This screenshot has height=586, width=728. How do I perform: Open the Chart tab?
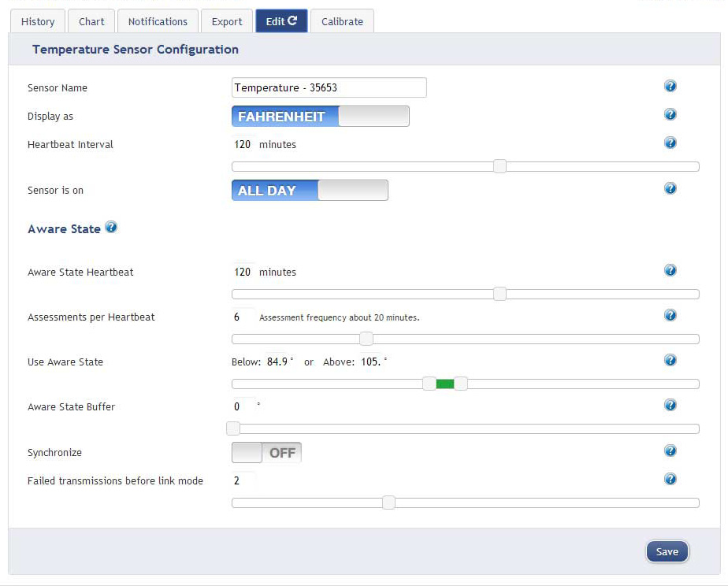point(91,21)
